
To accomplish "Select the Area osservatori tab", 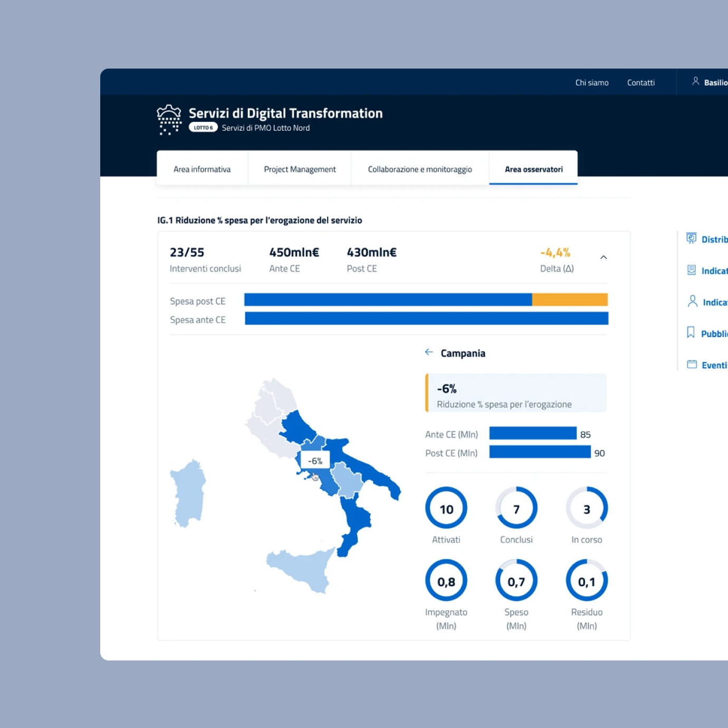I will tap(533, 169).
